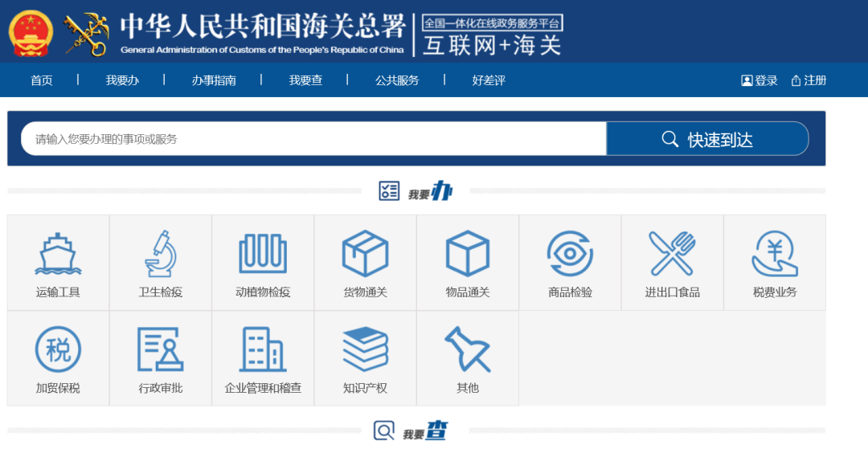Open 办事指南 navigation menu item
The height and width of the screenshot is (449, 868).
pyautogui.click(x=214, y=81)
